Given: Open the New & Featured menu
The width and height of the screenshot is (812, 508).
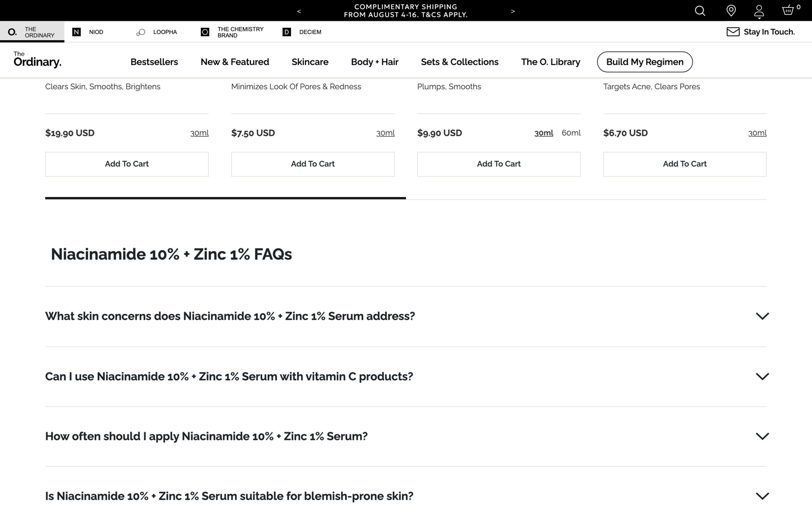Looking at the screenshot, I should [235, 62].
